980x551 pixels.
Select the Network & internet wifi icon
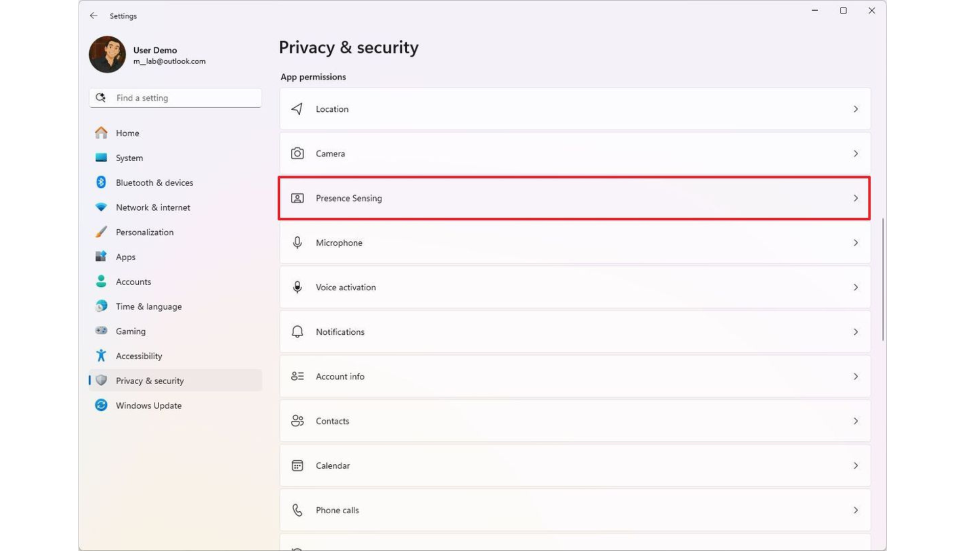click(101, 207)
